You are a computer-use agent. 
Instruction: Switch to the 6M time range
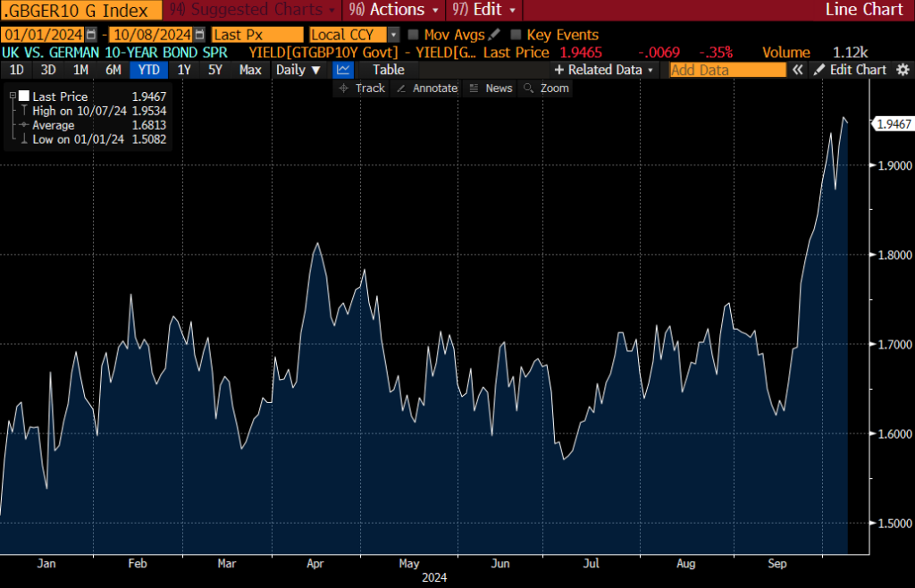coord(113,70)
